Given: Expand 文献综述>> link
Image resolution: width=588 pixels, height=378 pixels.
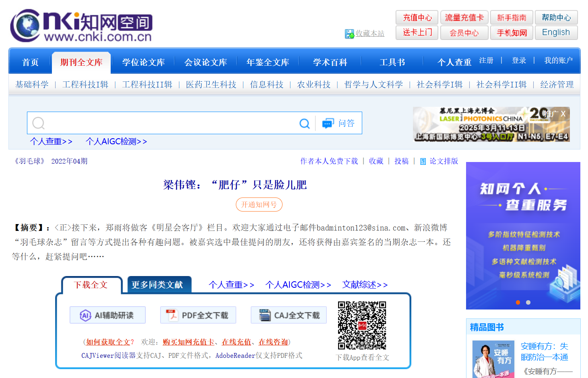Looking at the screenshot, I should coord(365,285).
